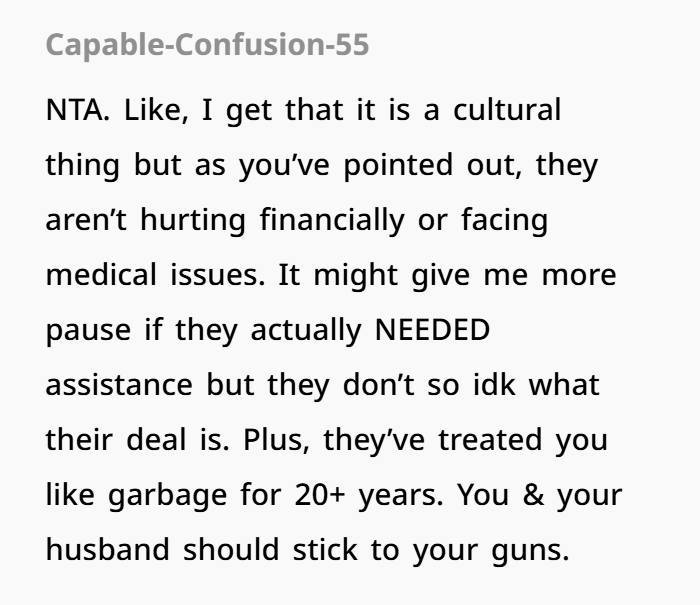Click the "20+" number in the comment

pos(320,495)
